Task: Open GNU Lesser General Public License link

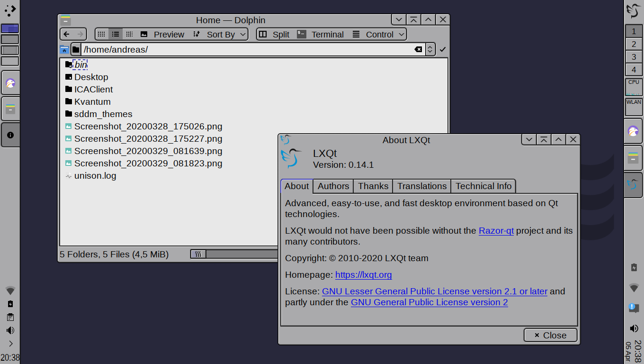Action: [x=435, y=291]
